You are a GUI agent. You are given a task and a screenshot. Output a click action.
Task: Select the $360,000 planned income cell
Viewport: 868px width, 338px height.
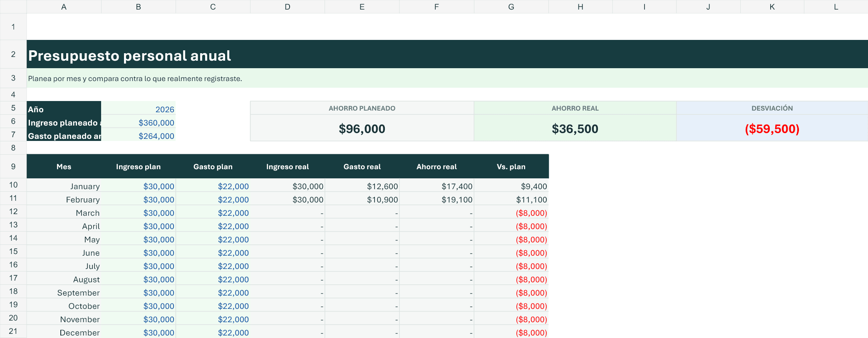(139, 121)
